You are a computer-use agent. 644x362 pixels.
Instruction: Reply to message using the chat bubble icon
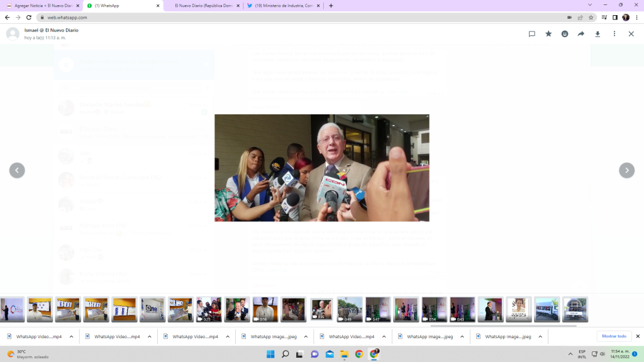click(532, 34)
